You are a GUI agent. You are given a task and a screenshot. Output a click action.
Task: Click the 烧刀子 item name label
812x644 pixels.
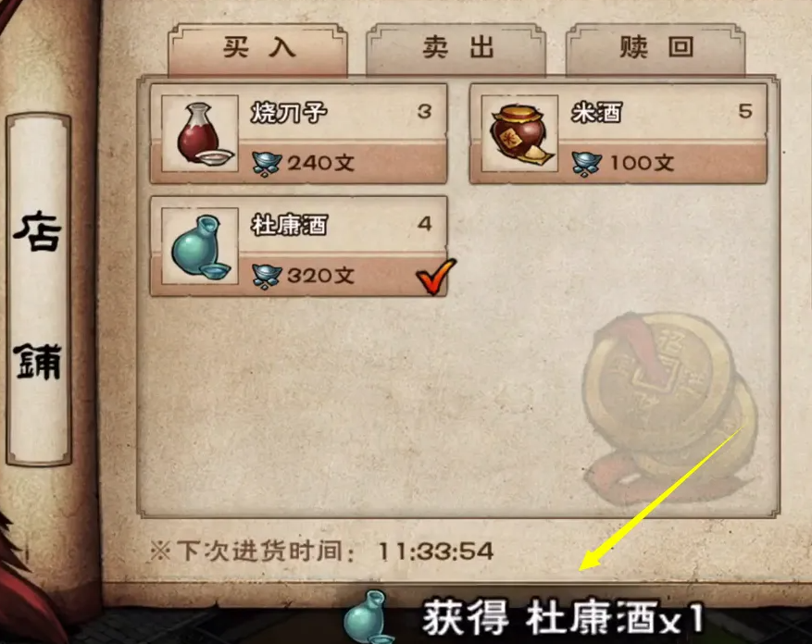pos(289,112)
